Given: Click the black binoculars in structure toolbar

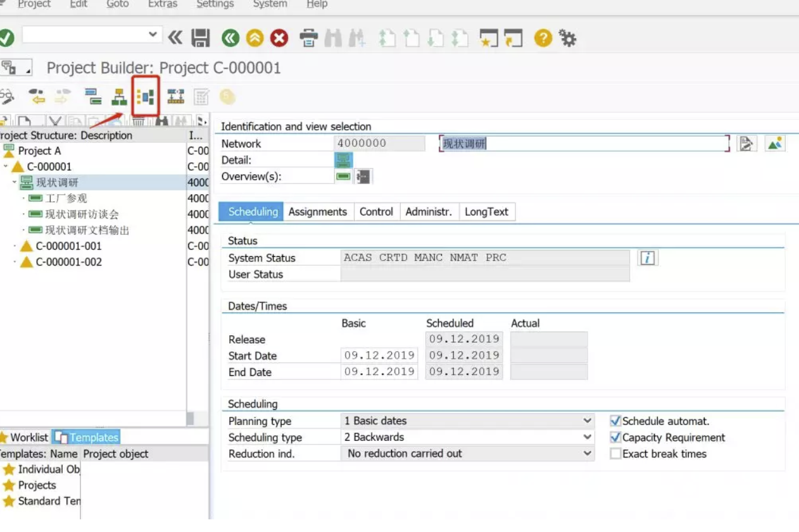Looking at the screenshot, I should coord(162,121).
